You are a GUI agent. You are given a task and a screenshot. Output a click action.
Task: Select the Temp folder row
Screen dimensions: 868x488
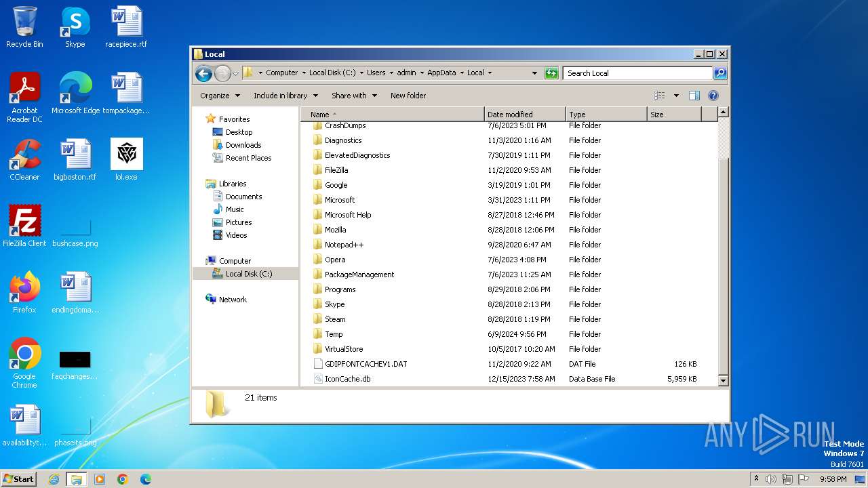pyautogui.click(x=509, y=334)
